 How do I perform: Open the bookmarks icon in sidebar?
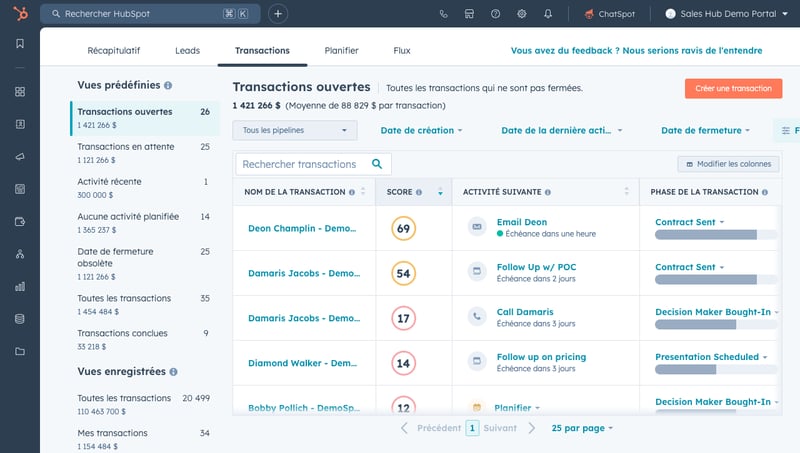20,43
